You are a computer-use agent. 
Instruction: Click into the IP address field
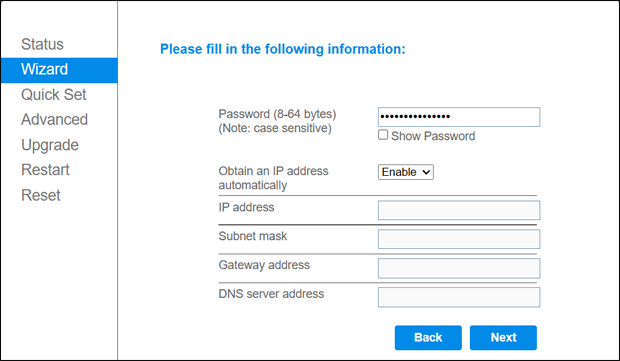[x=459, y=210]
